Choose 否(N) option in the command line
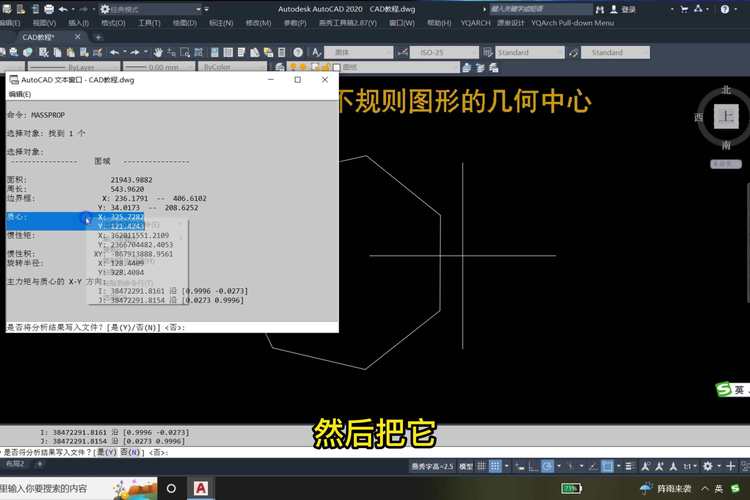The height and width of the screenshot is (500, 750). pos(131,453)
